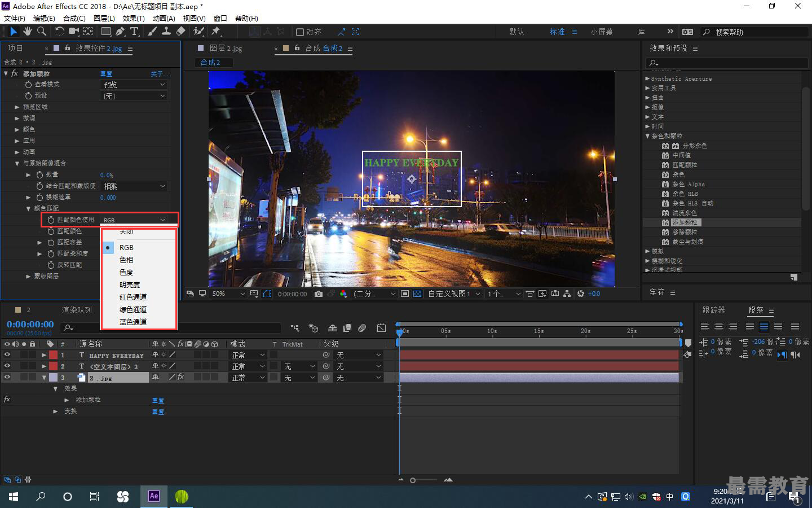The height and width of the screenshot is (508, 812).
Task: Toggle stopwatch for 反转匹配 property
Action: coord(51,265)
